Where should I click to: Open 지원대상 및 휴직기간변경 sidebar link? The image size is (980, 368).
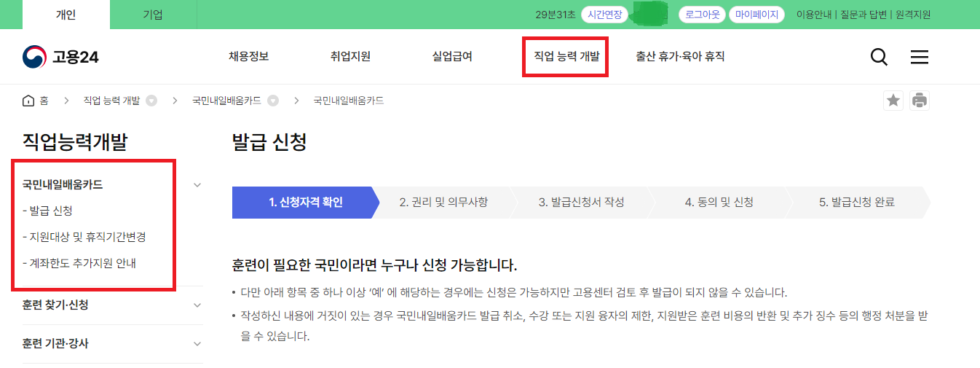pyautogui.click(x=88, y=237)
